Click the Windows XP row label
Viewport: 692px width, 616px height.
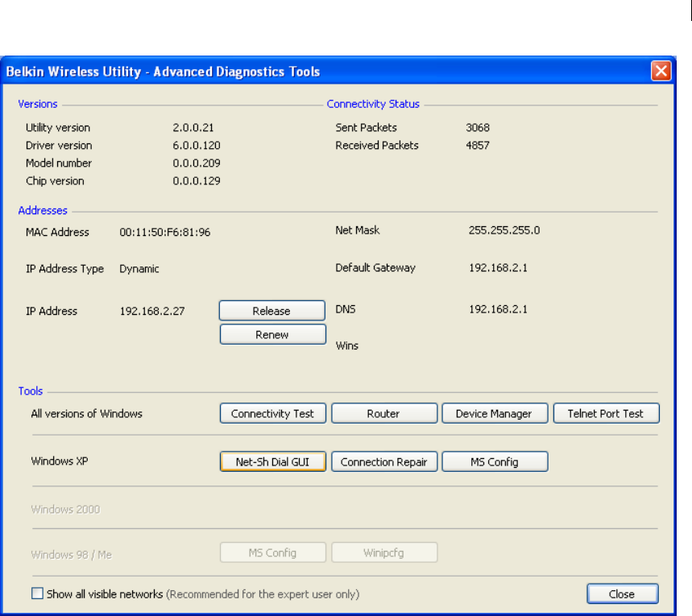click(x=60, y=461)
